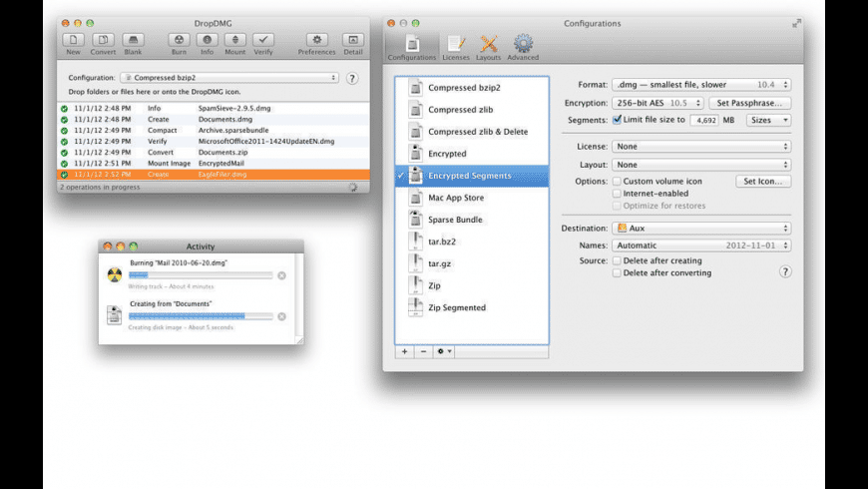This screenshot has height=489, width=868.
Task: Uncheck Limit file size to checkbox
Action: (617, 120)
